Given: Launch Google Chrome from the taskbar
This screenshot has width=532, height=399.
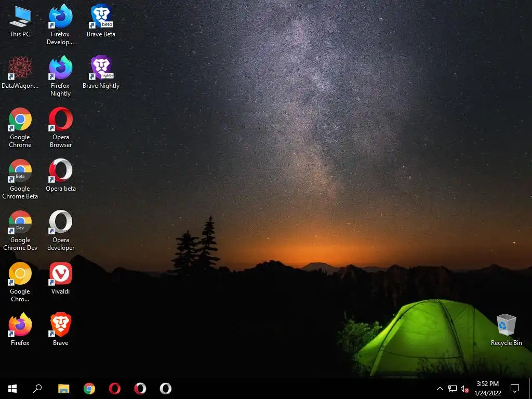Looking at the screenshot, I should (89, 389).
